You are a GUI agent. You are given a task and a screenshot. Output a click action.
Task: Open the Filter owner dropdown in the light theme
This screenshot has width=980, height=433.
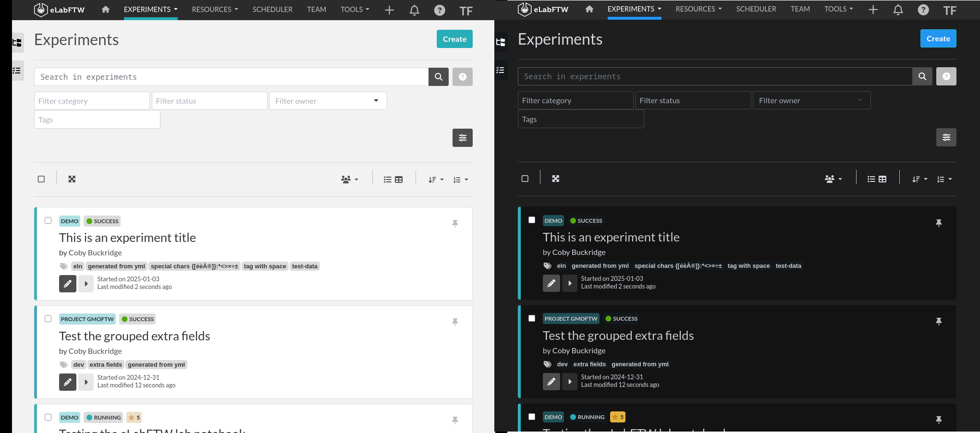pos(328,101)
